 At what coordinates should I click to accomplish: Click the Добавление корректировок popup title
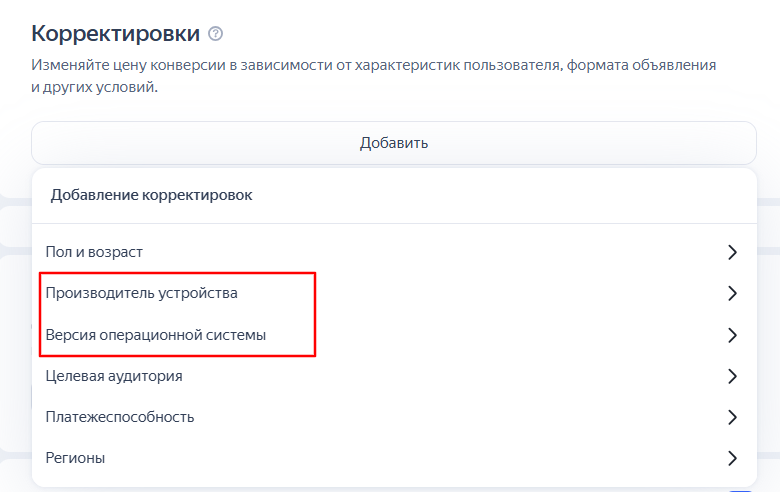pyautogui.click(x=151, y=195)
